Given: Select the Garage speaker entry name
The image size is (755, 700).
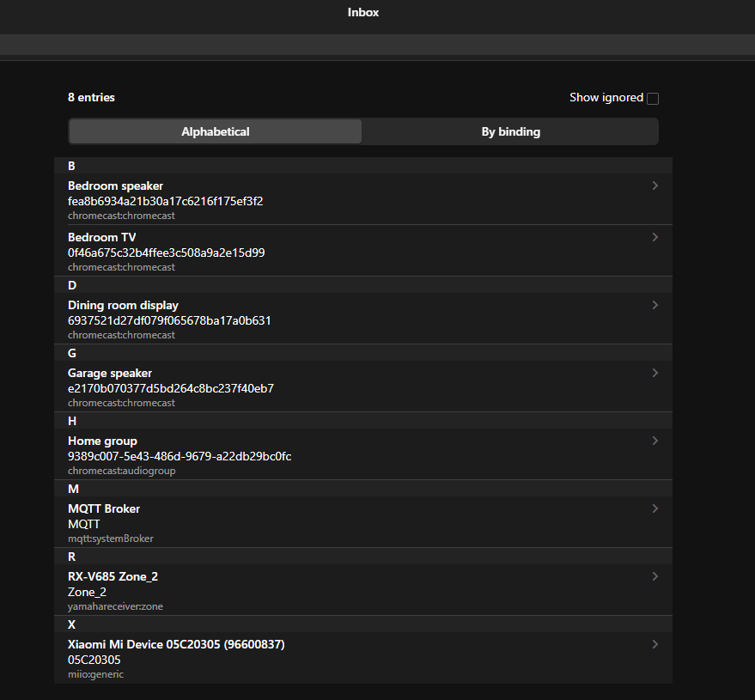Looking at the screenshot, I should click(x=110, y=373).
